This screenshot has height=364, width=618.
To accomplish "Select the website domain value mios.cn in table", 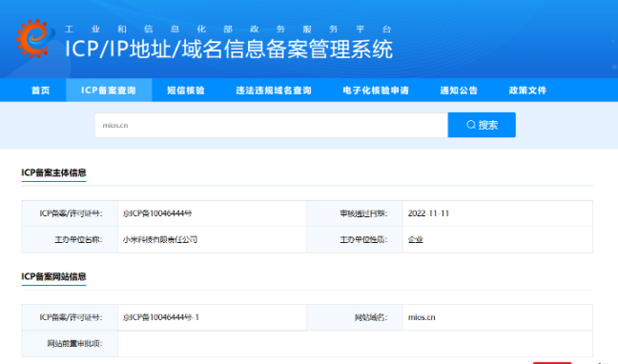I will (x=422, y=317).
